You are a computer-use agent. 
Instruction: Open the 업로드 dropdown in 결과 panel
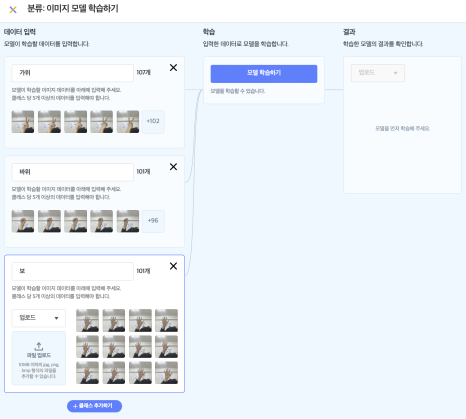pyautogui.click(x=378, y=73)
